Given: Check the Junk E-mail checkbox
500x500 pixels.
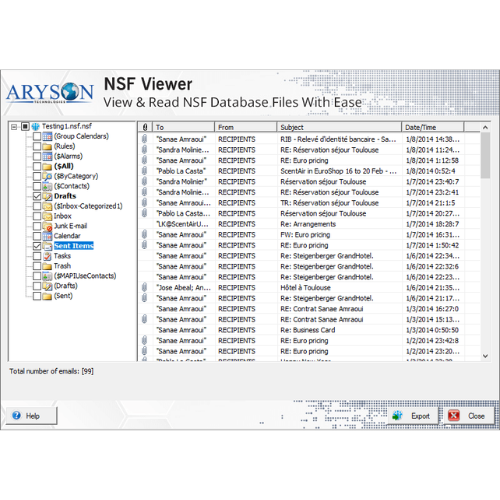Looking at the screenshot, I should coord(37,226).
